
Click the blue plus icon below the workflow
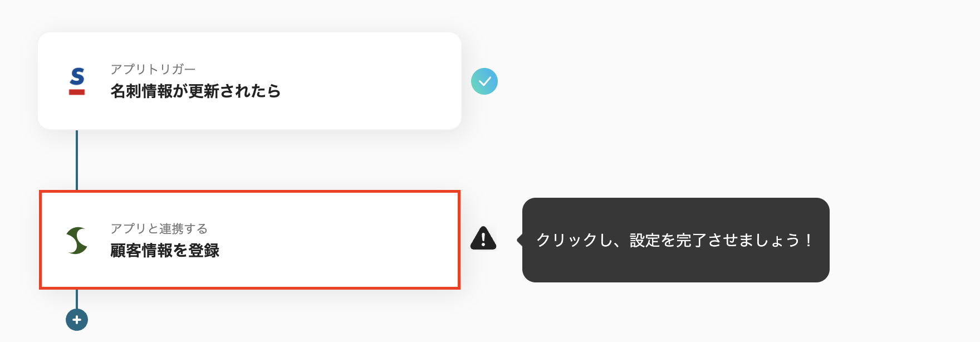tap(76, 319)
